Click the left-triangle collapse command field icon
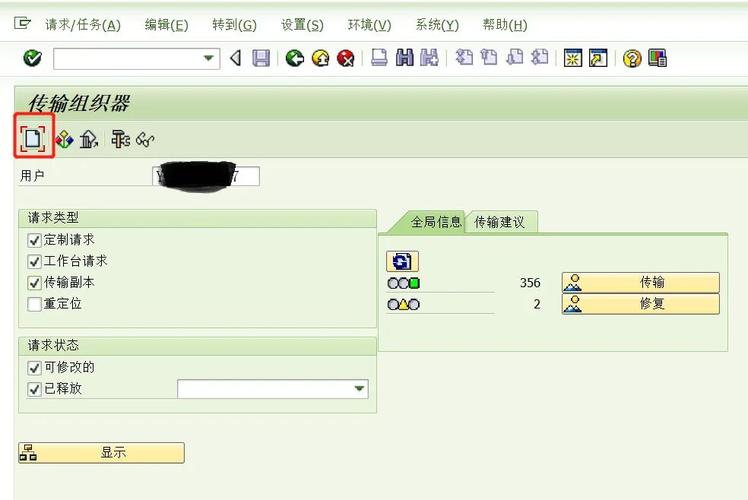The image size is (748, 500). point(236,58)
